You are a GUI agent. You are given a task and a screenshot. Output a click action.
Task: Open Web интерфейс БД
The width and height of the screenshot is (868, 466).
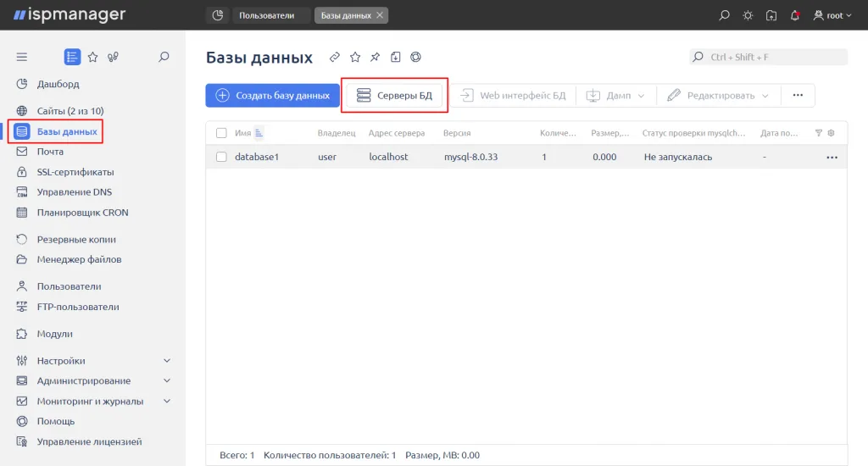click(x=513, y=95)
